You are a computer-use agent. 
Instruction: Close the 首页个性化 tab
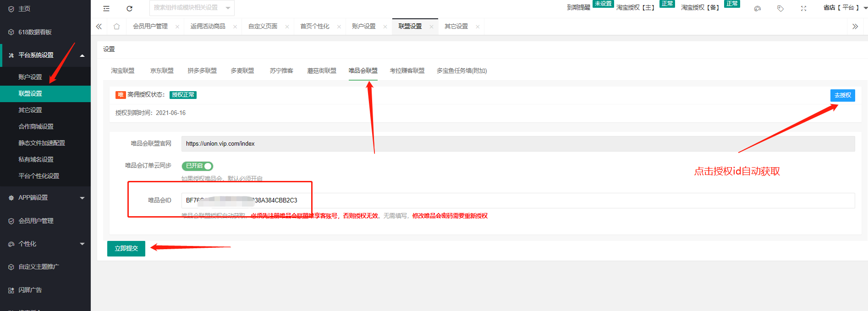[339, 27]
